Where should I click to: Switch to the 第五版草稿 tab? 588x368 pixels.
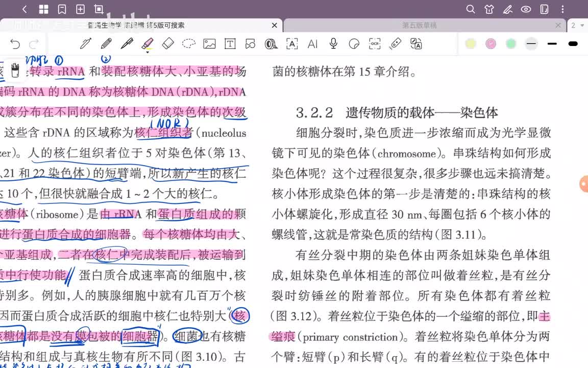pos(419,25)
